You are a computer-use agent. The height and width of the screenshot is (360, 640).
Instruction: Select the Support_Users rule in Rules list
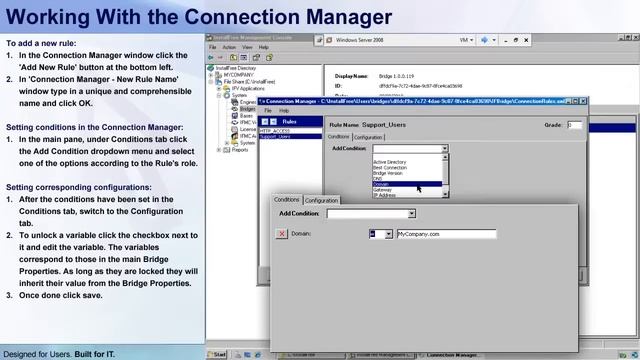coord(290,136)
